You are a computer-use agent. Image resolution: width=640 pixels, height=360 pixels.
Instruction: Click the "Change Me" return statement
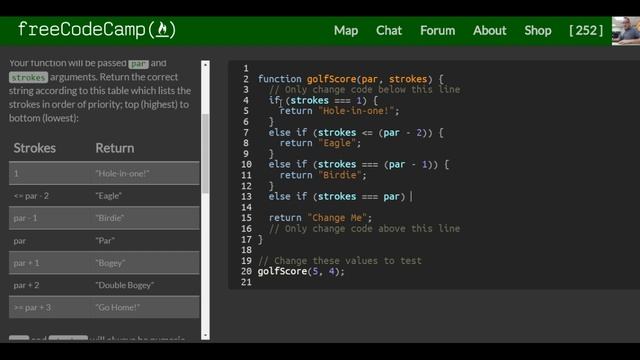pos(320,218)
